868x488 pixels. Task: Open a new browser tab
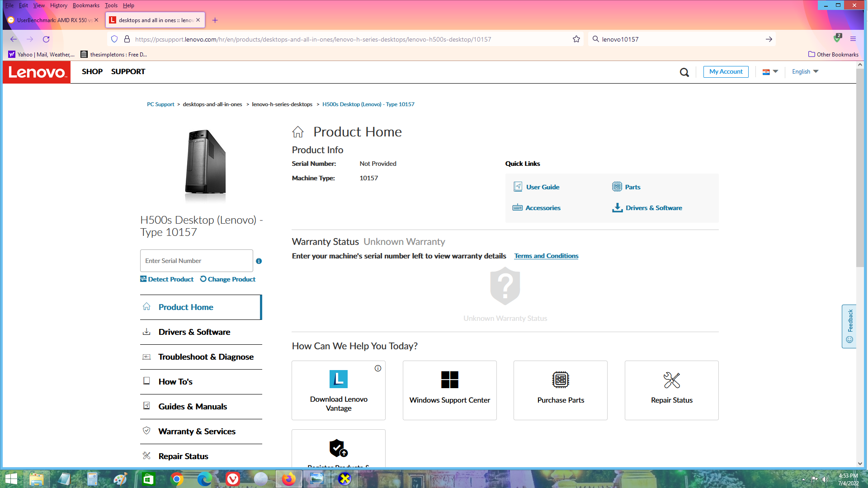tap(215, 20)
